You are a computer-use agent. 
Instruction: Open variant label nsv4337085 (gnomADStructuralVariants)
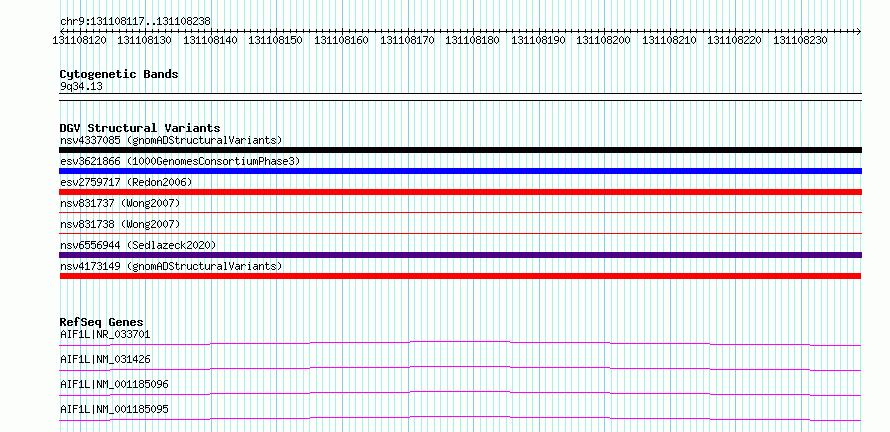coord(171,140)
